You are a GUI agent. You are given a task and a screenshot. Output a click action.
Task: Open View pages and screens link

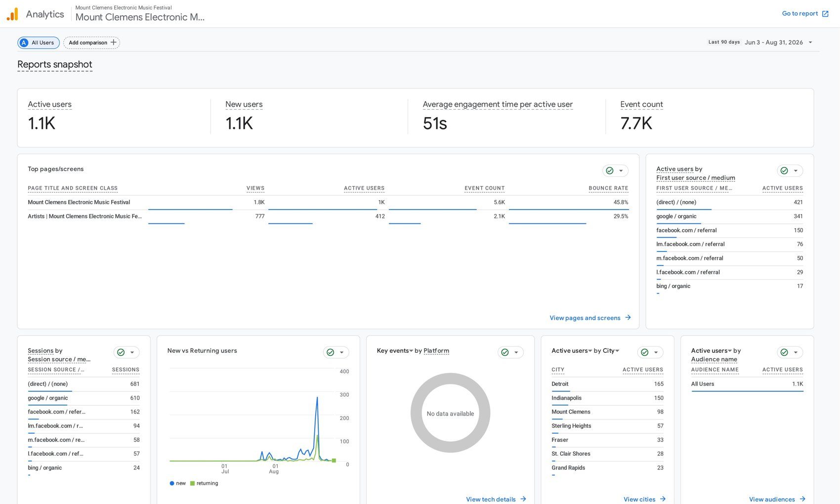point(590,318)
